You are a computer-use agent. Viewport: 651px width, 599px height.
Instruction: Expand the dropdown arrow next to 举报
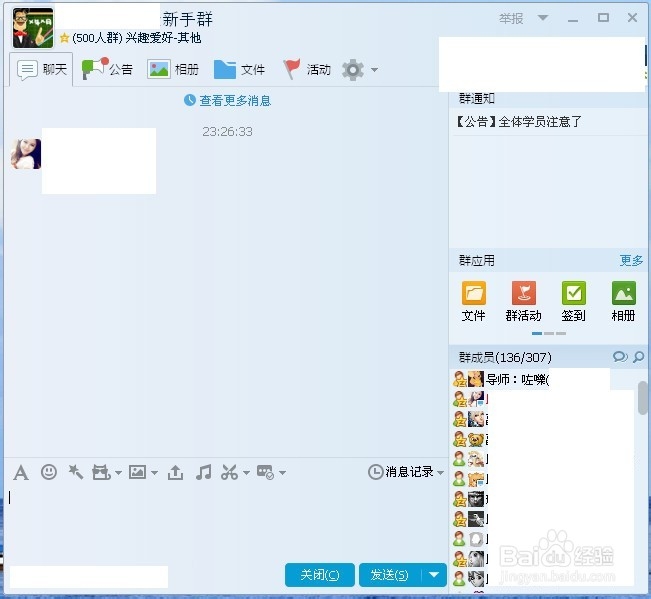(543, 17)
